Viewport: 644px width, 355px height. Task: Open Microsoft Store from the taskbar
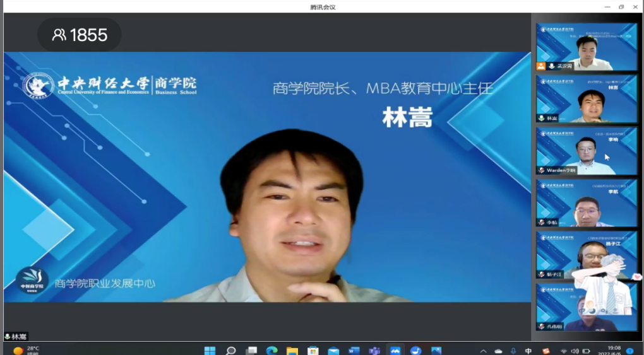point(313,351)
